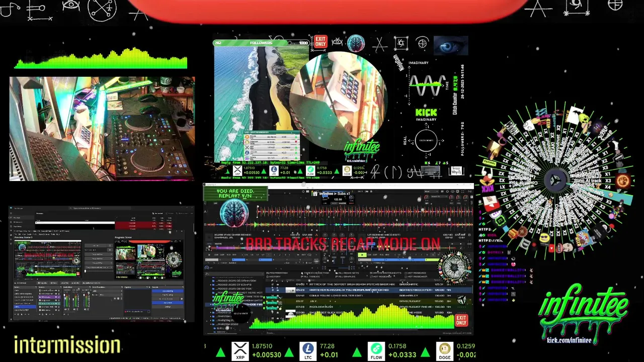Click the Free Wi-Fi sign icon
Screen dimensions: 644x362
pos(456,170)
